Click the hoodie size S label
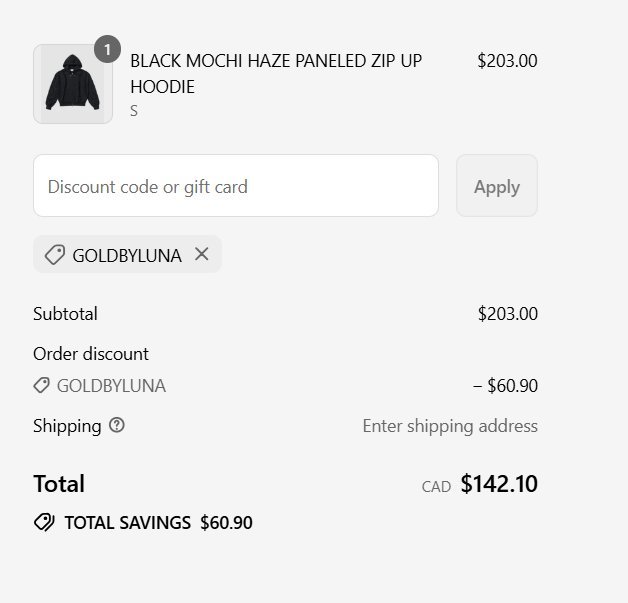 134,111
